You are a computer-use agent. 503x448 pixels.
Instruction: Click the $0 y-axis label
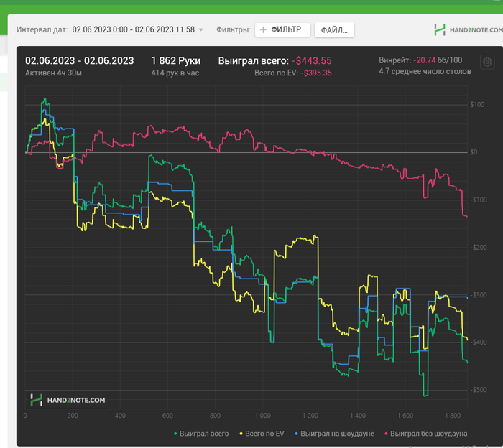(474, 152)
